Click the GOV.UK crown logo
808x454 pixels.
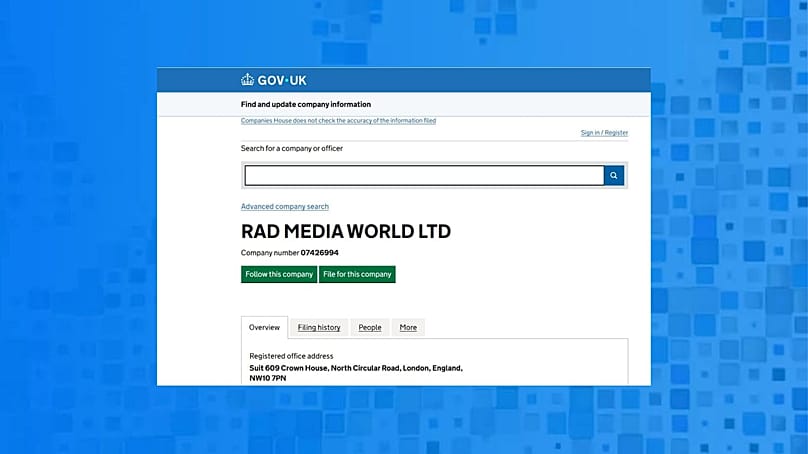pos(274,80)
